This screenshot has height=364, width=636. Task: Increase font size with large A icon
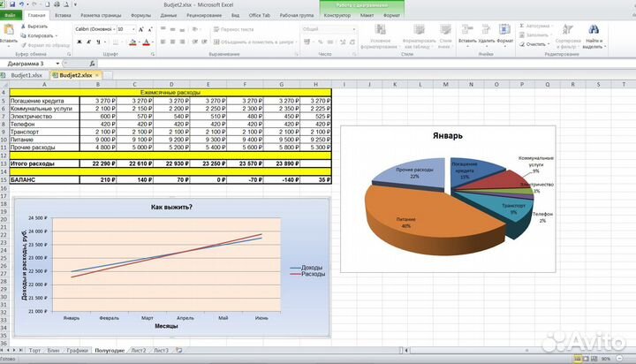140,29
